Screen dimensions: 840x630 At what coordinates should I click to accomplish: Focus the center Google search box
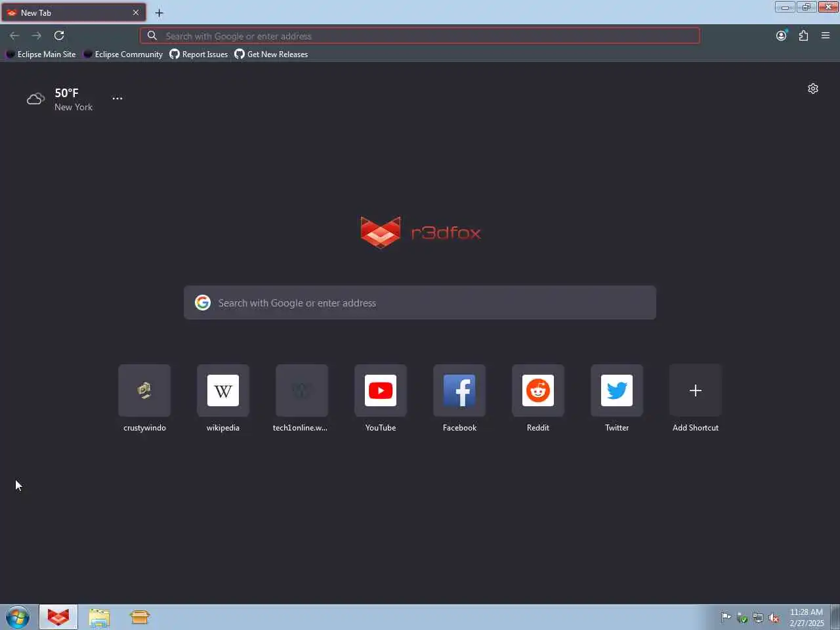(420, 303)
